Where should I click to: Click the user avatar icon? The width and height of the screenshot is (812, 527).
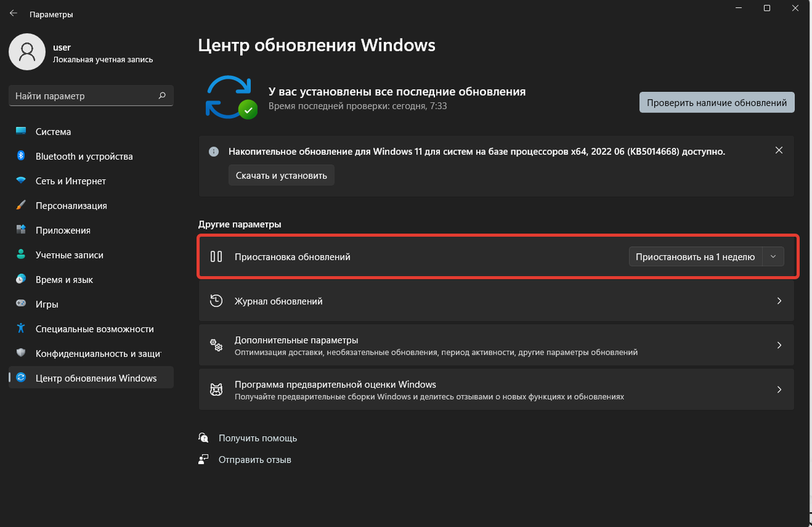[28, 53]
